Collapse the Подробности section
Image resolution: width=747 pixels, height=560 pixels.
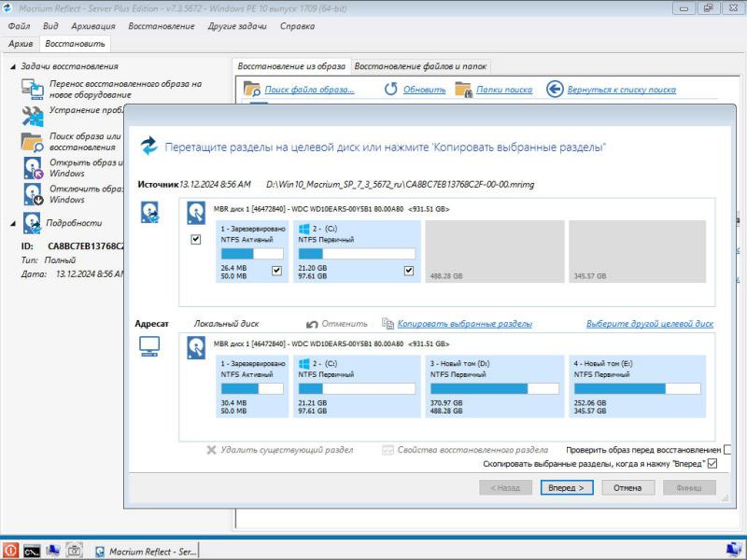coord(13,223)
